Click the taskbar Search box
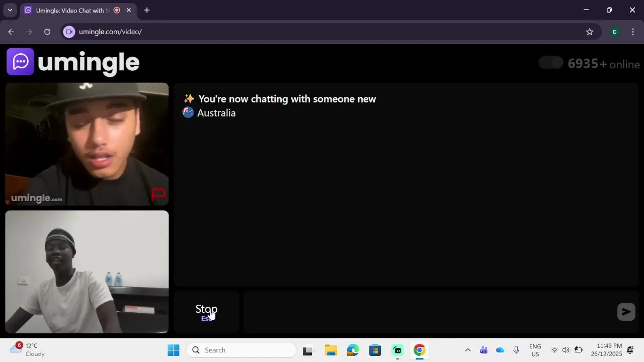The height and width of the screenshot is (362, 644). pyautogui.click(x=242, y=350)
